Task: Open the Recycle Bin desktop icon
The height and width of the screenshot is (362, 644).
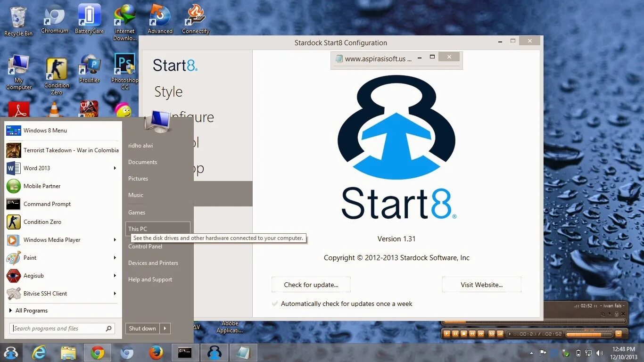Action: click(18, 21)
